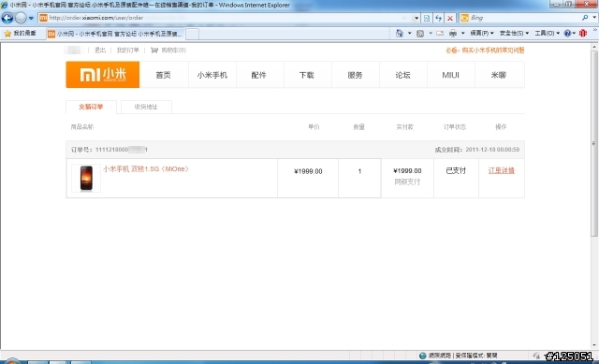Open 下载 downloads in navigation

pyautogui.click(x=307, y=75)
